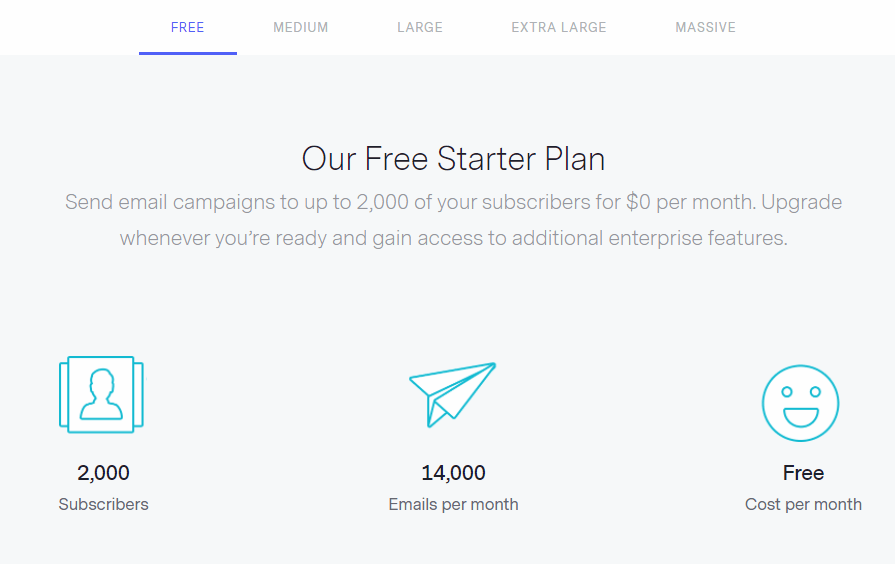
Task: Click the 14,000 emails figure
Action: [453, 473]
